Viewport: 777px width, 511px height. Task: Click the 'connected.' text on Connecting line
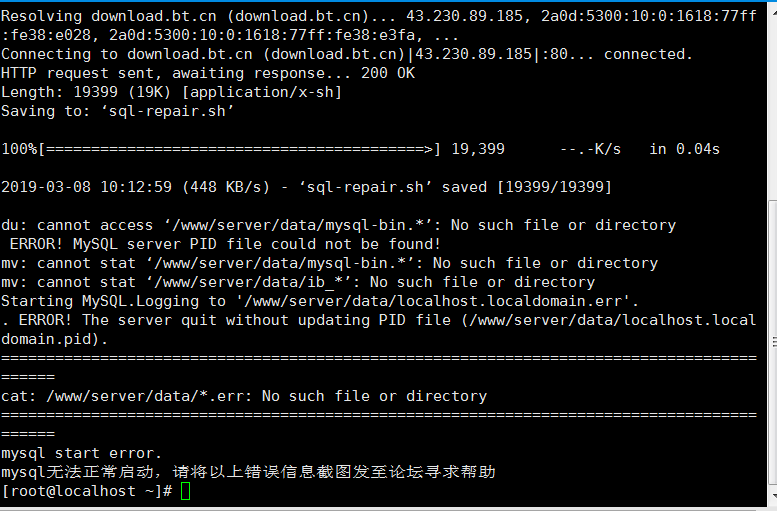pos(648,54)
